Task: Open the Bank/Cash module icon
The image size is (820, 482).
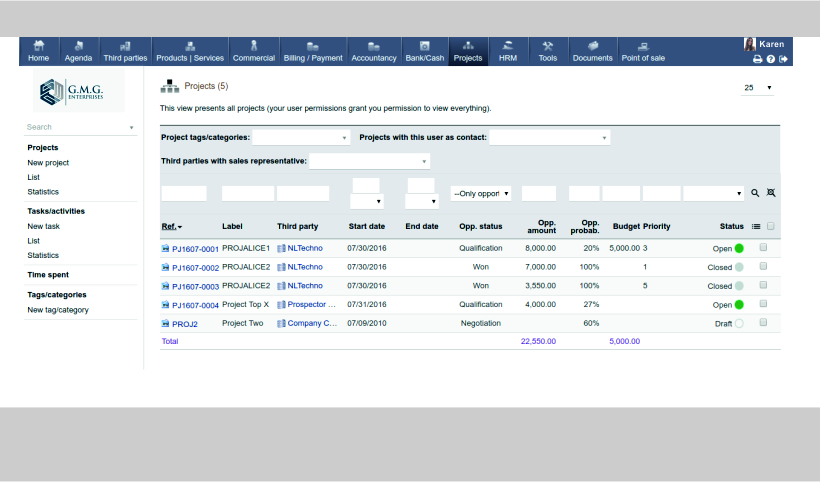Action: point(425,46)
